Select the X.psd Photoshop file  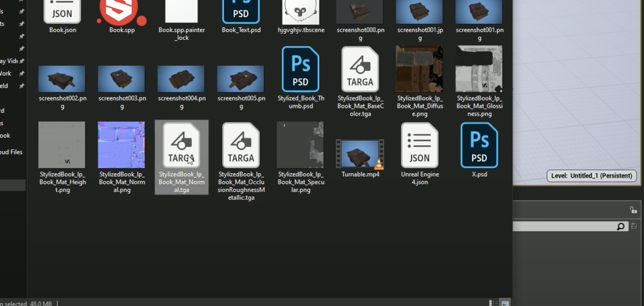pos(479,145)
